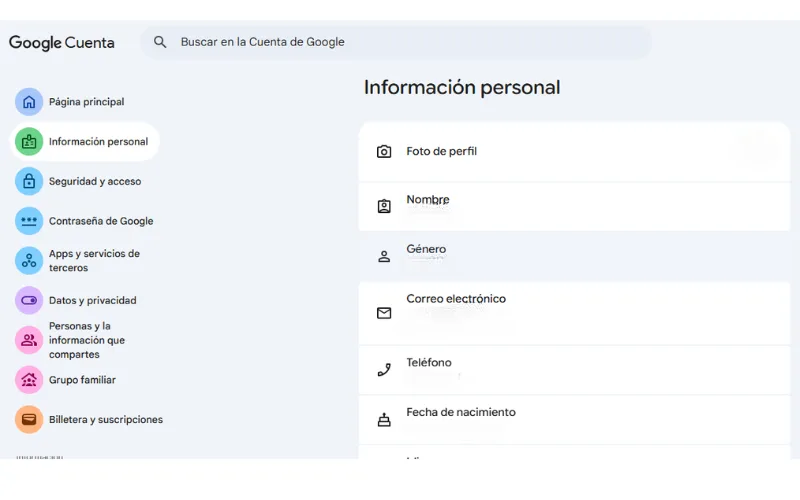Click the orange Billetera y suscripciones card icon
This screenshot has height=500, width=800.
point(29,420)
